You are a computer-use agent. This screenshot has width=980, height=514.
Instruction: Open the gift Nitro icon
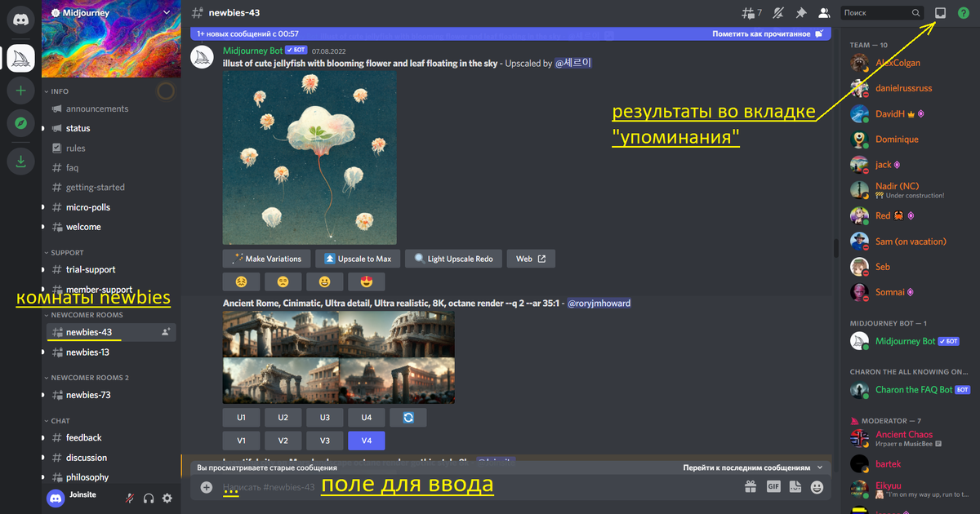click(x=751, y=487)
